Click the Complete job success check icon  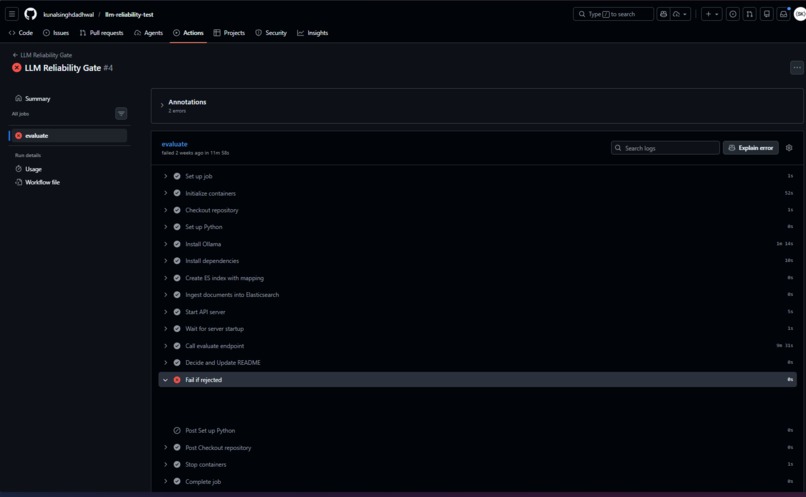click(x=177, y=482)
